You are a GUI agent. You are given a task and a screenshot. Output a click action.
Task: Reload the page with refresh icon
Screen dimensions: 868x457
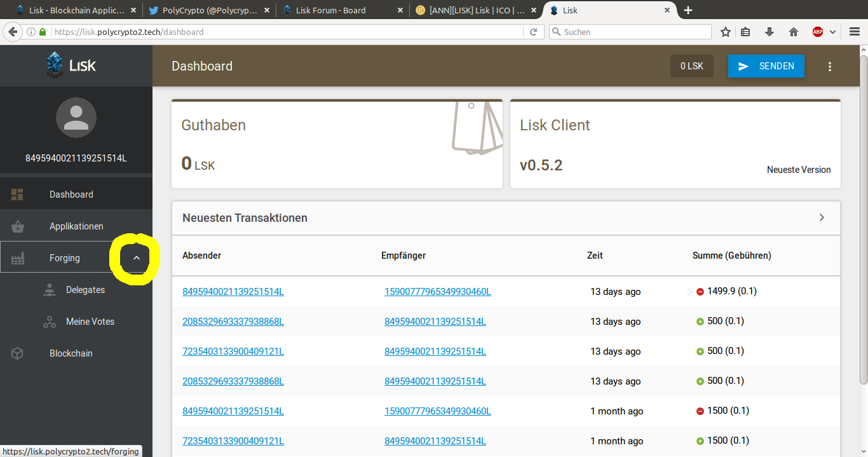[x=534, y=32]
